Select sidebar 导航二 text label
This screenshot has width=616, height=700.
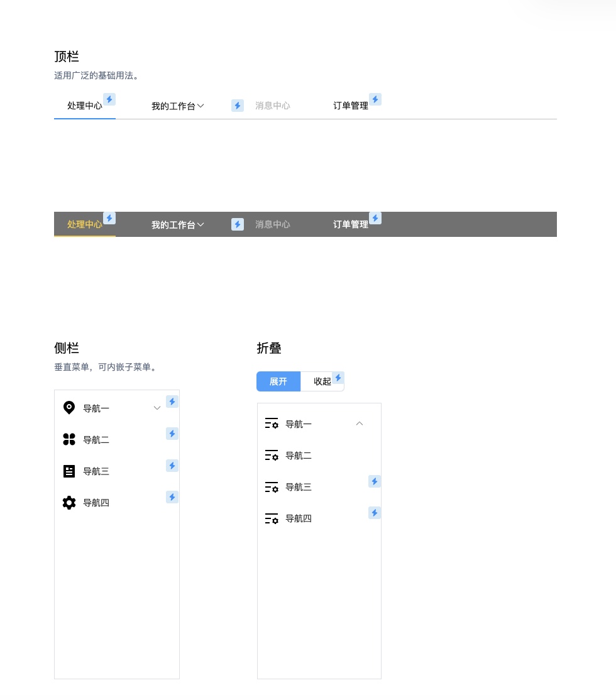point(96,440)
